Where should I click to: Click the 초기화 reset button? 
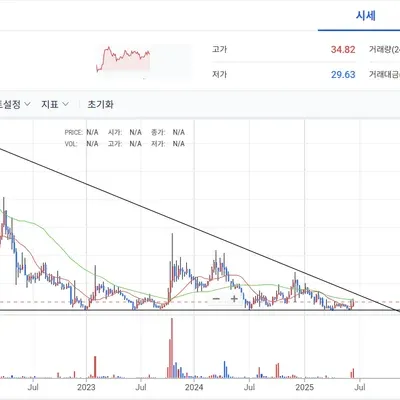click(x=100, y=104)
